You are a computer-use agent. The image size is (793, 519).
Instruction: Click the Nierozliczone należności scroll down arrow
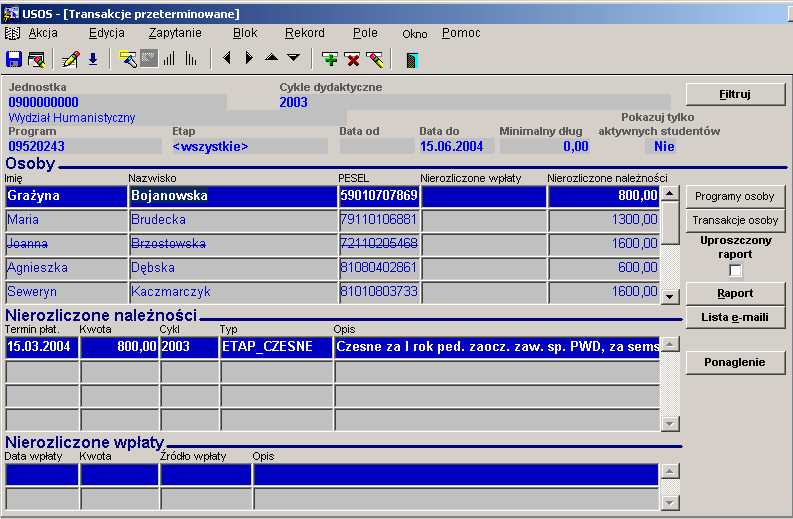point(670,423)
